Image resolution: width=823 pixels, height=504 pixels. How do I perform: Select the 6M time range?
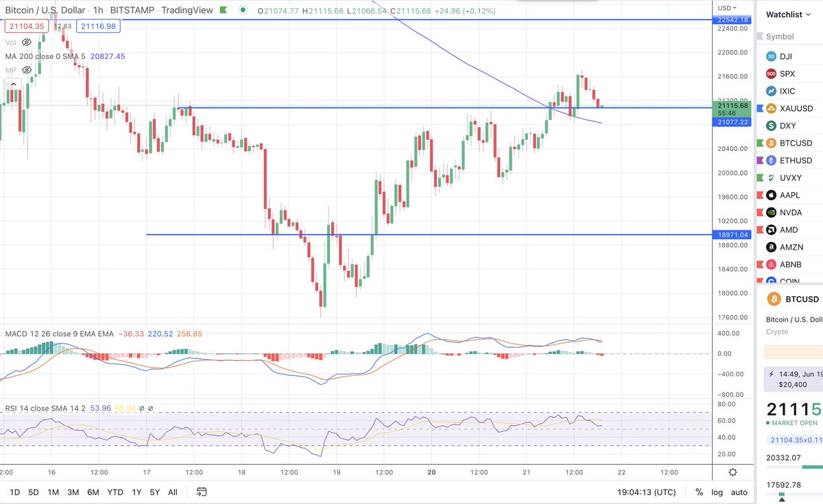click(x=94, y=492)
